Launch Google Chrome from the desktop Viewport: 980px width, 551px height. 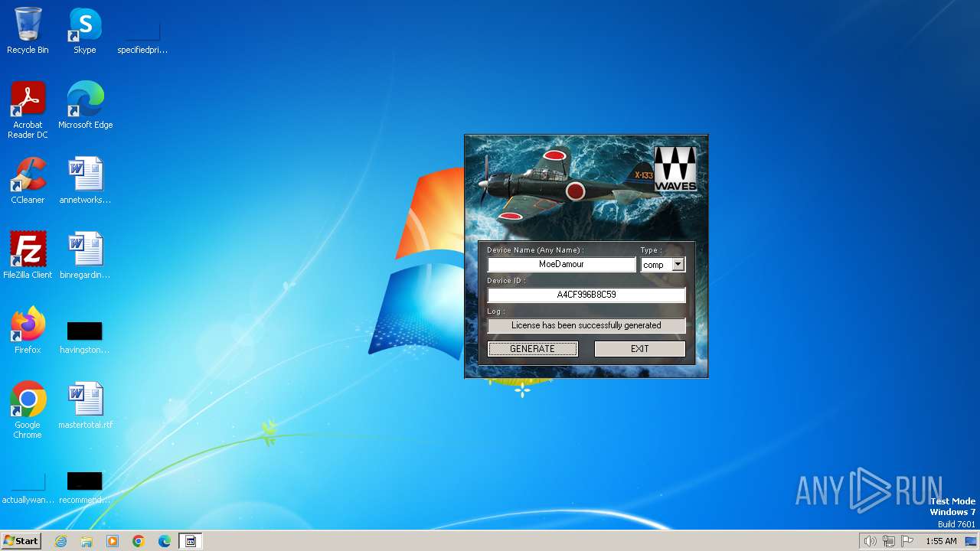coord(28,410)
